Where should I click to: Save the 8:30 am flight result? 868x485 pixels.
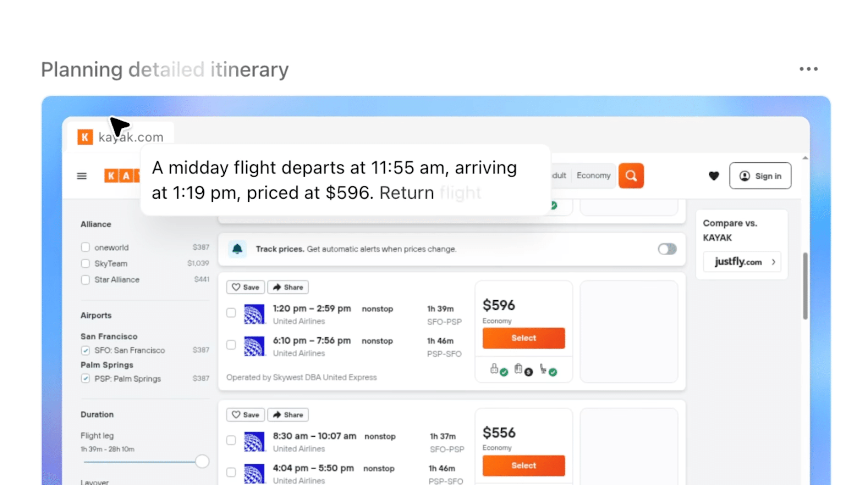coord(245,415)
